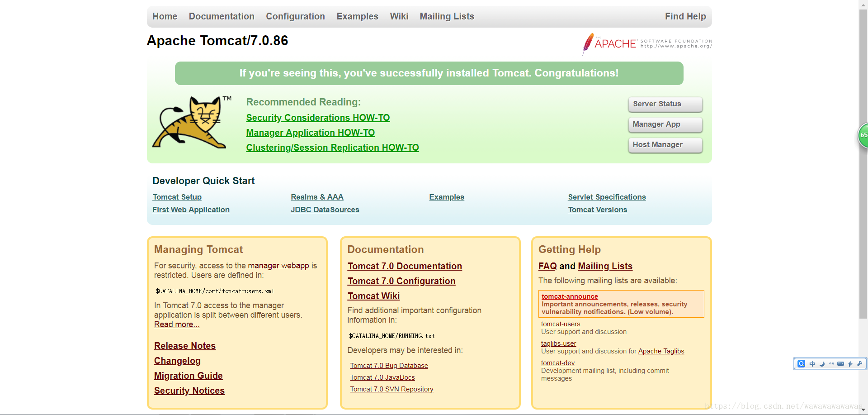
Task: Click the skin/tool icon next to the wrench
Action: (850, 364)
